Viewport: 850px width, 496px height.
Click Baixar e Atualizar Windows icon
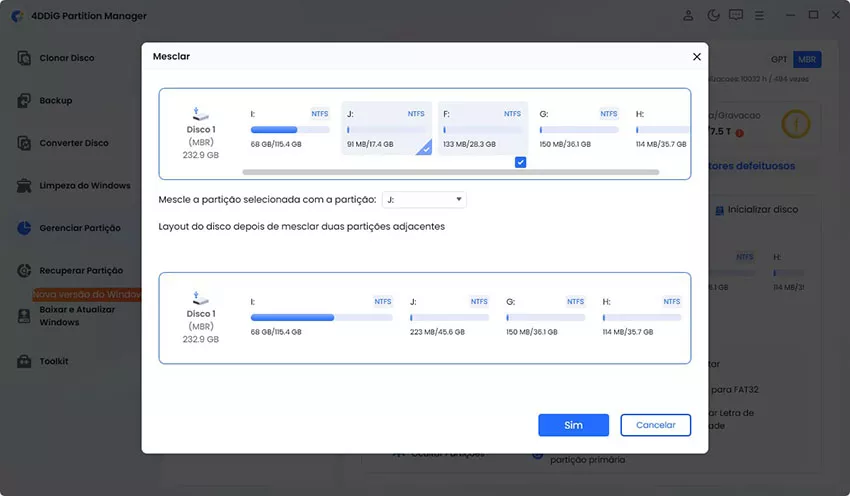[24, 316]
